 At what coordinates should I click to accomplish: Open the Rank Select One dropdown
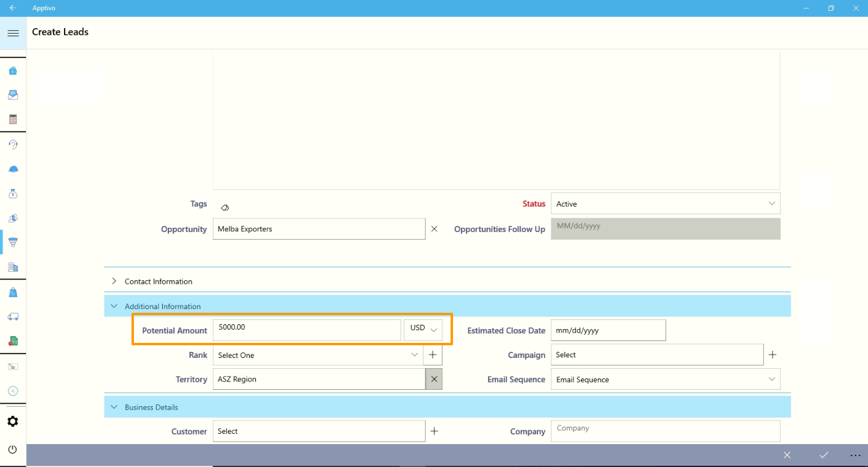pyautogui.click(x=318, y=355)
